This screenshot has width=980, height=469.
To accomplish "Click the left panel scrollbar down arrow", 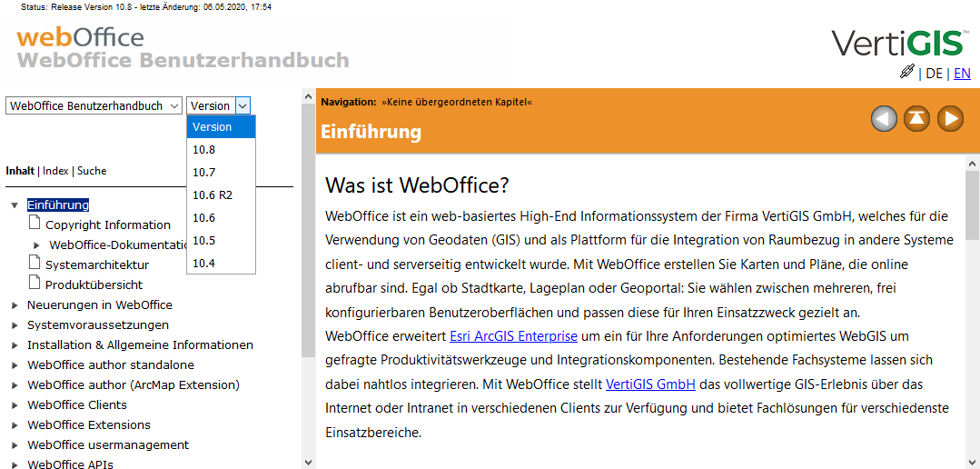I will (x=307, y=462).
